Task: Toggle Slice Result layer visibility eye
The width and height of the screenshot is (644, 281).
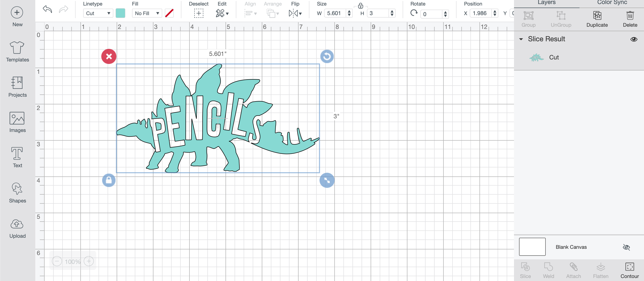Action: (x=634, y=39)
